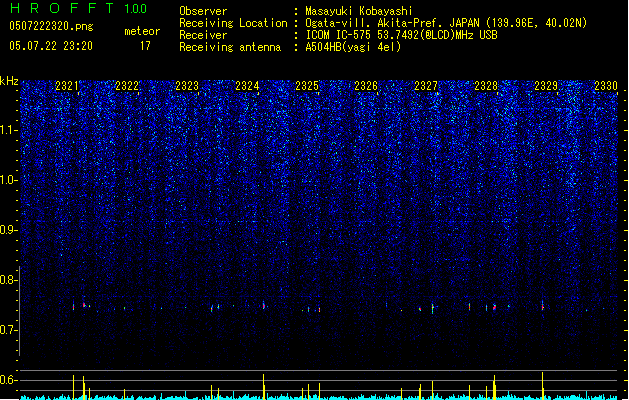
Task: Click the 0.7 frequency axis label
Action: [x=9, y=330]
